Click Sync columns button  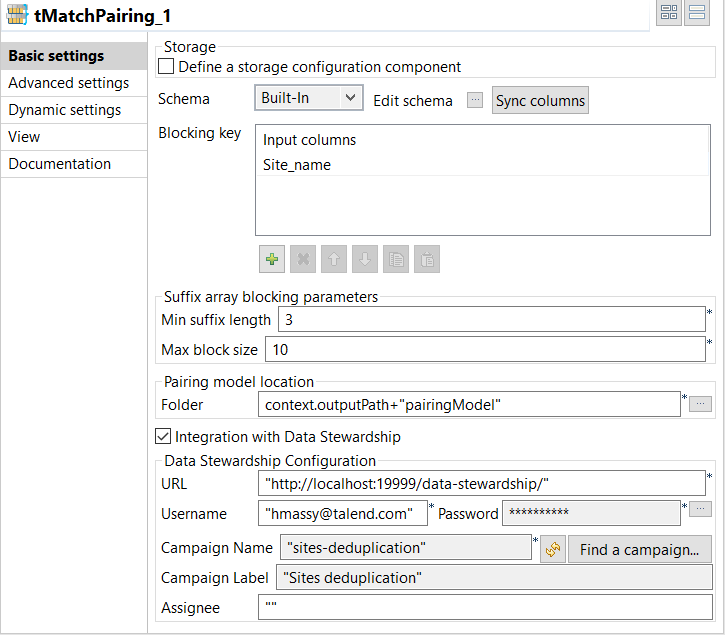540,100
